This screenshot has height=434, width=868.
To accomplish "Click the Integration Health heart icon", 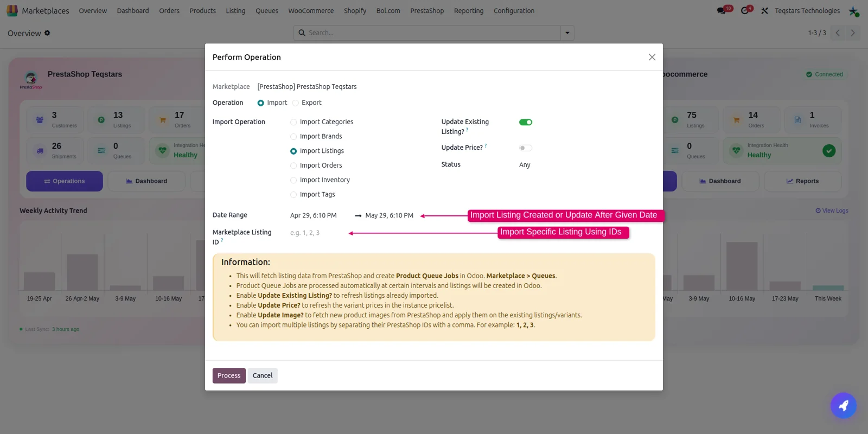I will click(x=162, y=150).
